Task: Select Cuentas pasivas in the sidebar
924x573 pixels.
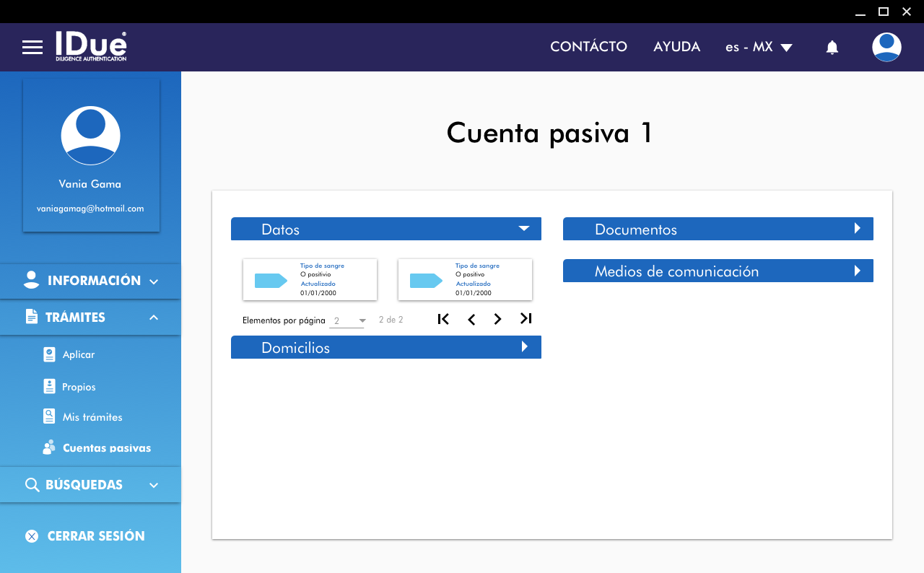Action: click(x=106, y=448)
